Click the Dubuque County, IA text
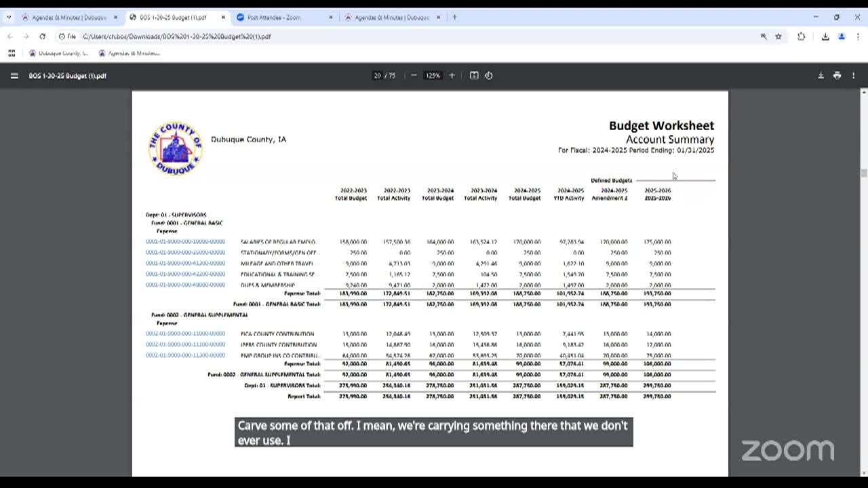 (x=248, y=139)
